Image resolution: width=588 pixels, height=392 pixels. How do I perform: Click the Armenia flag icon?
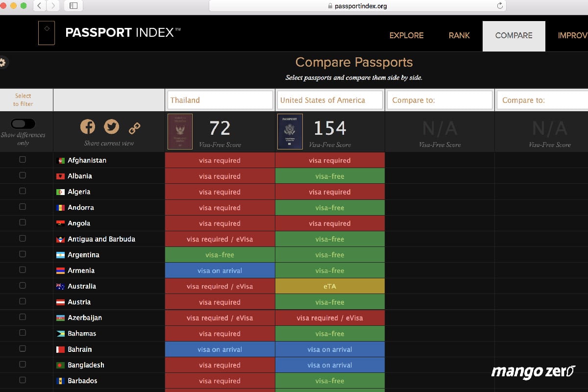61,270
